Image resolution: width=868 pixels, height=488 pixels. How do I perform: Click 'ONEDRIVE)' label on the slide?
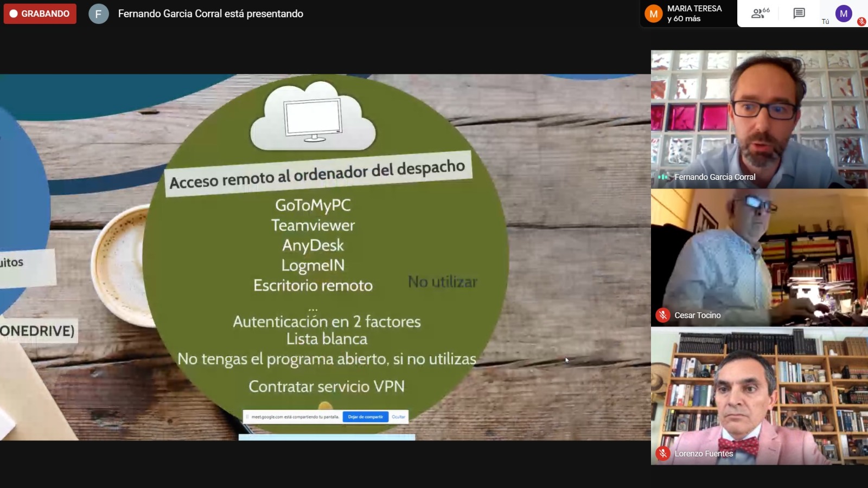pos(37,331)
